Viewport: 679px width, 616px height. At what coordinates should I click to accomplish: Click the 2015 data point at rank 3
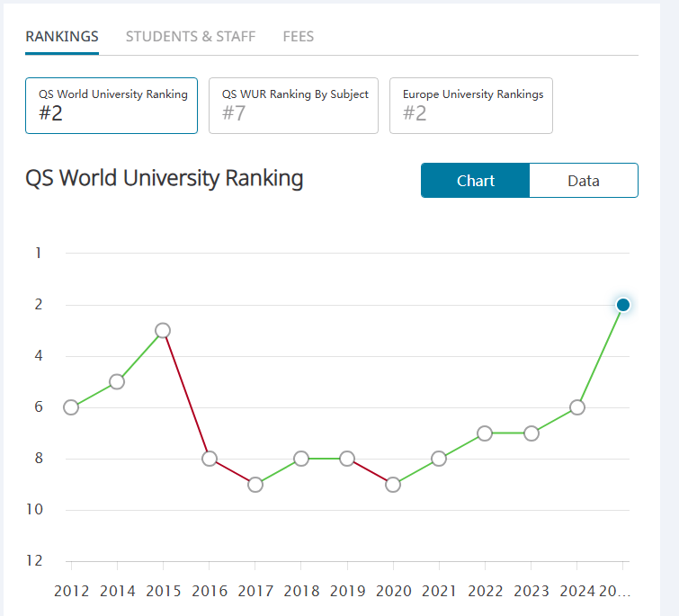[x=163, y=331]
